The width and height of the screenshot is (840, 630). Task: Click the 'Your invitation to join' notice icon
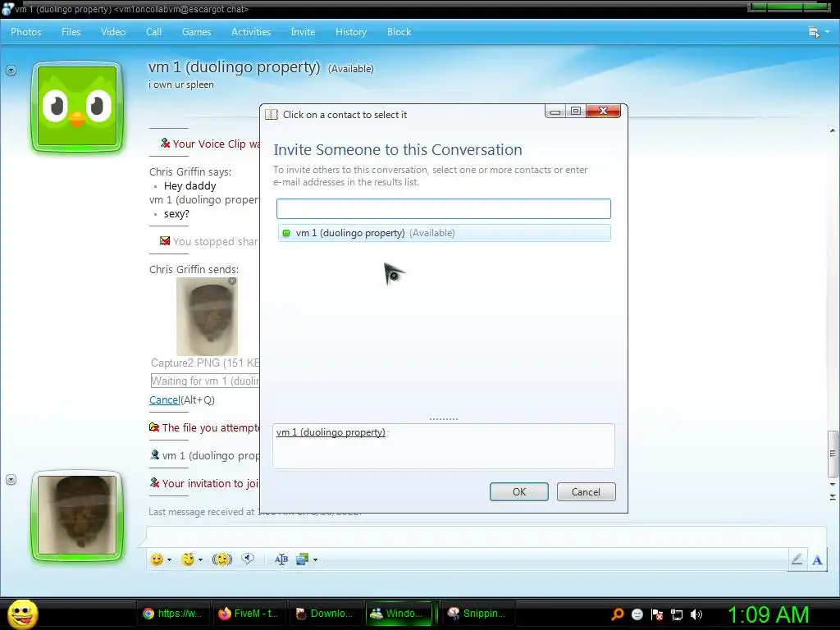coord(155,482)
